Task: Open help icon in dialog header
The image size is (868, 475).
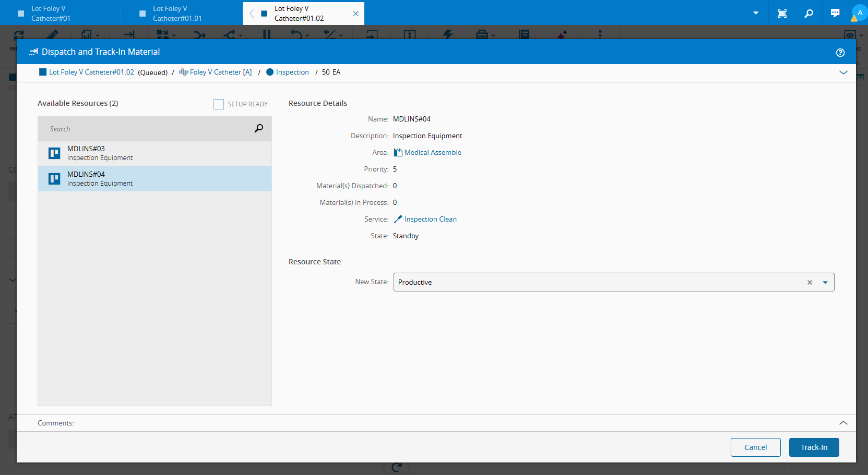Action: pyautogui.click(x=840, y=52)
